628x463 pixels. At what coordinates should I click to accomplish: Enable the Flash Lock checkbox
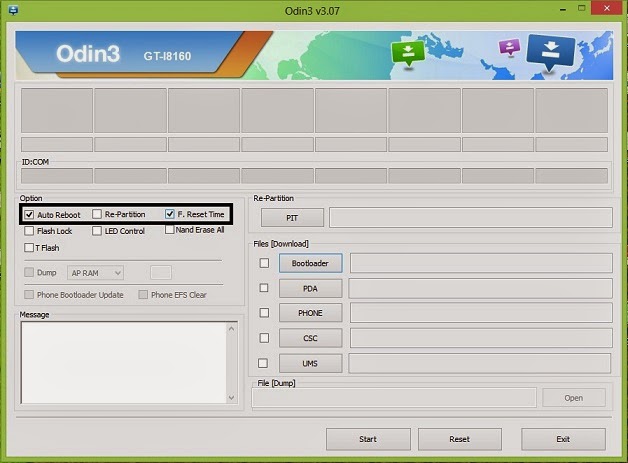coord(29,231)
